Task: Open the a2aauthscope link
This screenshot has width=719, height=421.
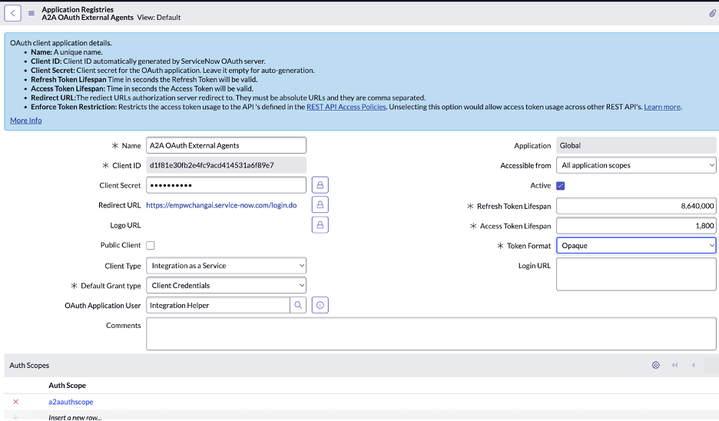Action: click(x=70, y=402)
